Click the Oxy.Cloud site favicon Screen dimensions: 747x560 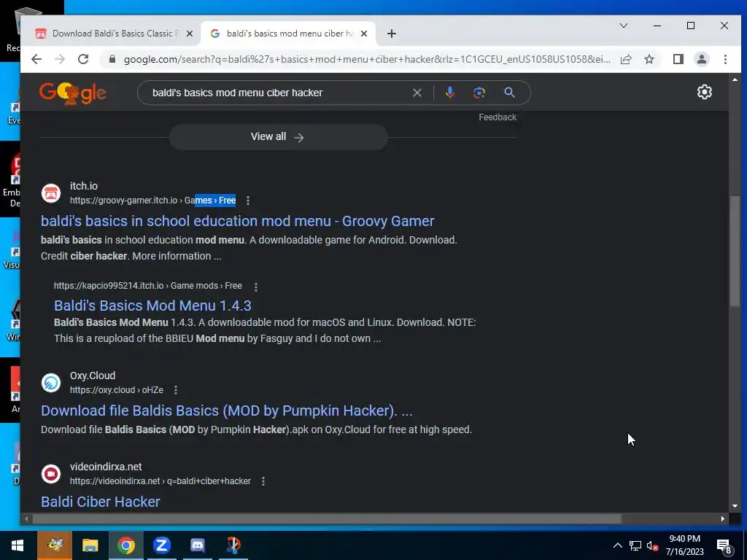coord(51,383)
